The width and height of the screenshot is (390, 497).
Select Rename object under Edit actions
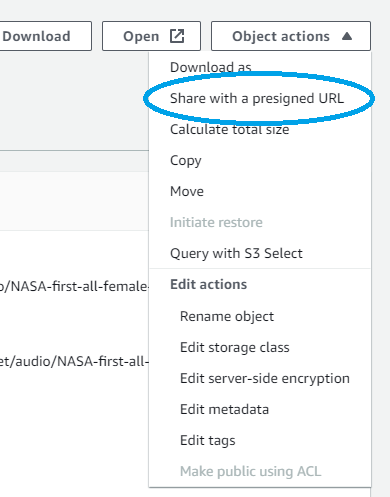tap(227, 316)
